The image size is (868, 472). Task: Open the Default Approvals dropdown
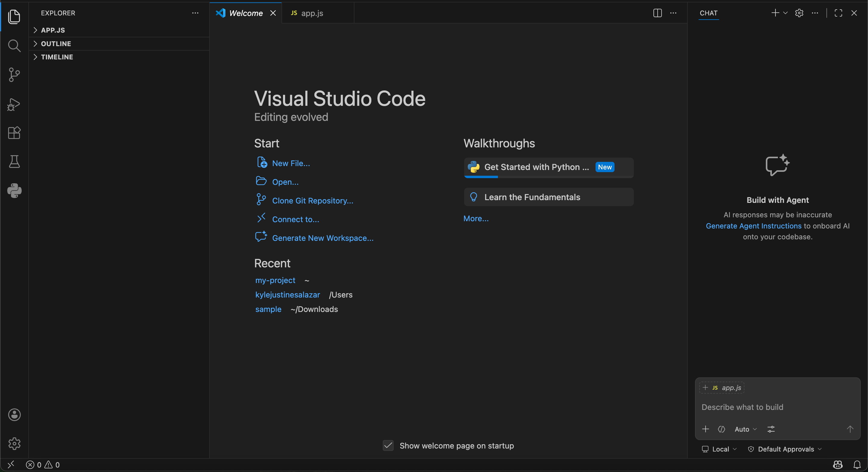785,449
